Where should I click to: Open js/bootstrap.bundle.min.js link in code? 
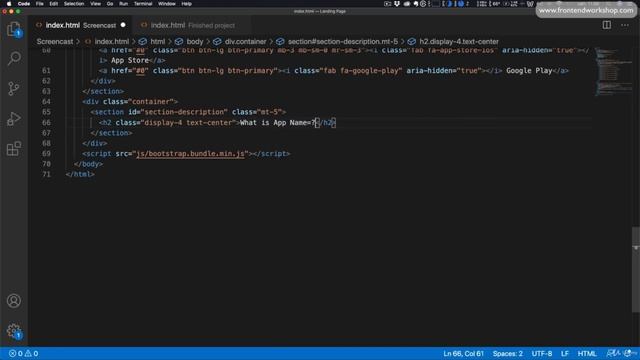pos(190,153)
